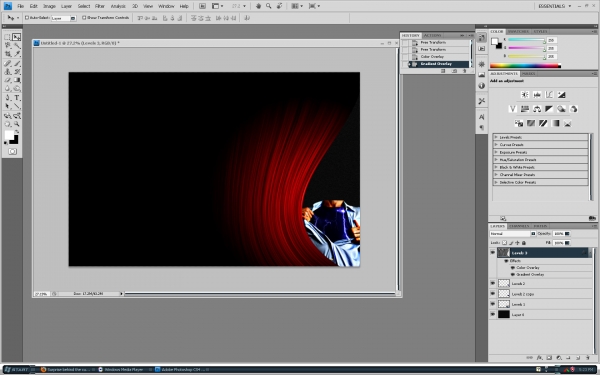Hide the Layer 6 layer

pyautogui.click(x=493, y=314)
